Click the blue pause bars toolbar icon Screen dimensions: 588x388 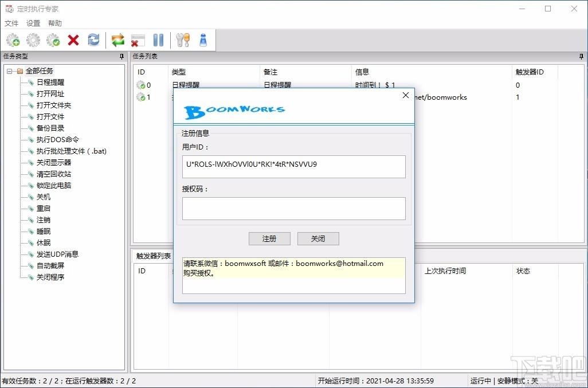click(158, 40)
